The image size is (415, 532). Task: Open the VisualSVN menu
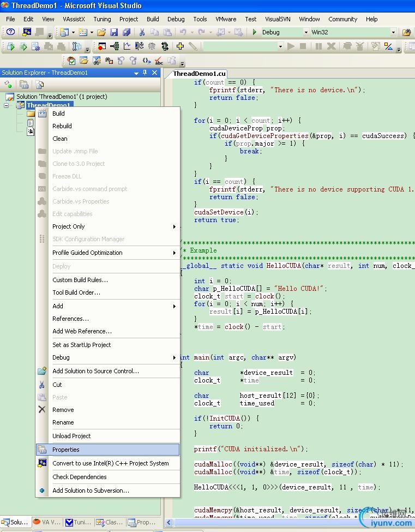278,19
